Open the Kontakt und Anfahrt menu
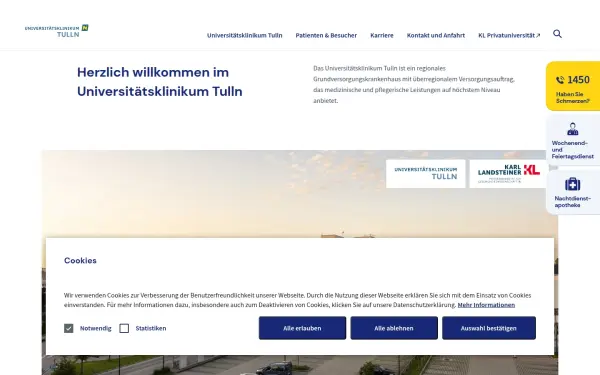The image size is (600, 375). [436, 35]
